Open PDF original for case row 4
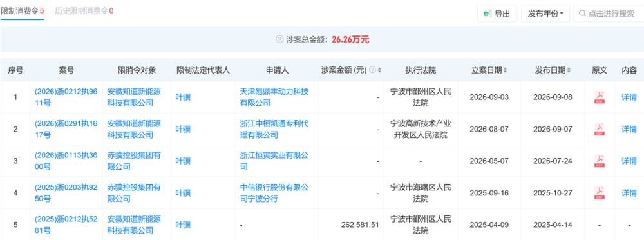The width and height of the screenshot is (644, 240). click(x=599, y=193)
